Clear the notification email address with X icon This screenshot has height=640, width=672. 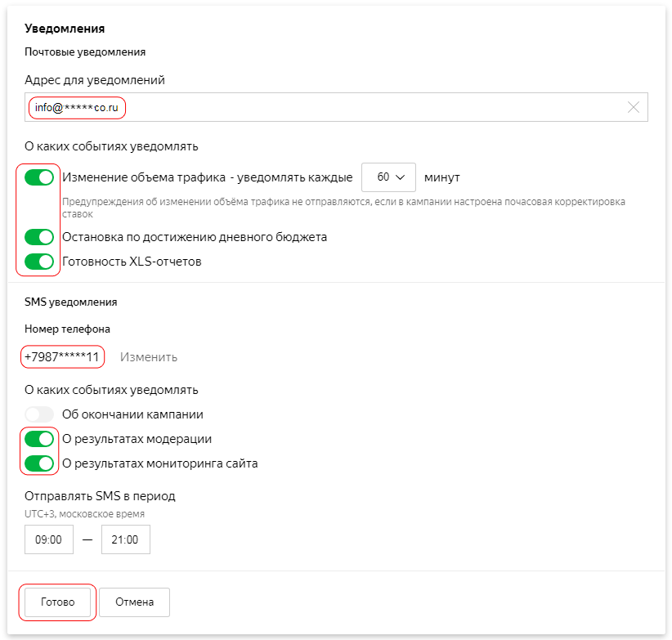[x=634, y=107]
